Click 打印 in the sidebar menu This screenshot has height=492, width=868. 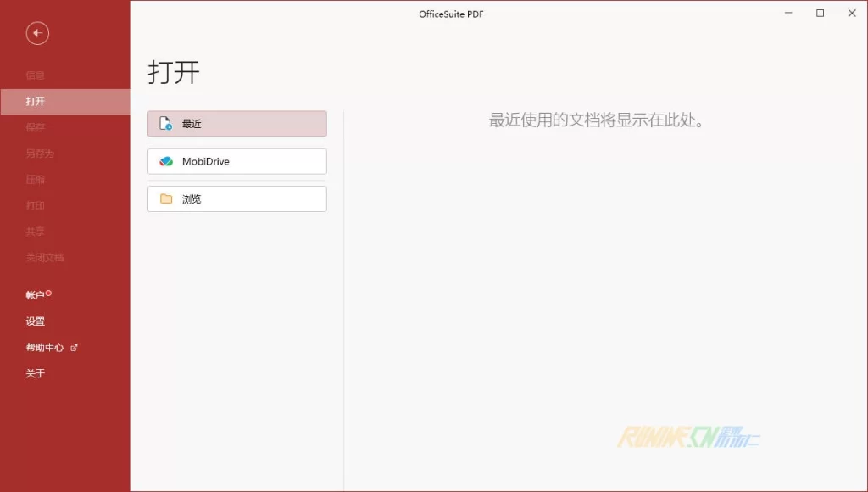[x=35, y=206]
